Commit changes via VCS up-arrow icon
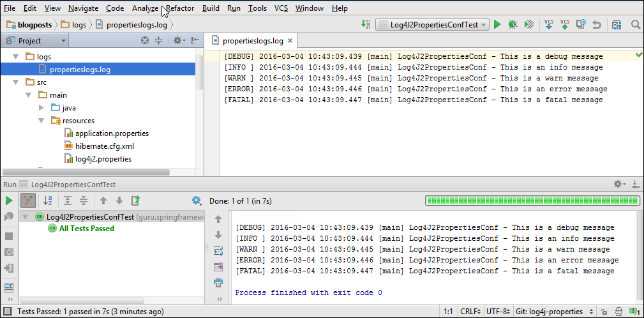 (x=565, y=25)
